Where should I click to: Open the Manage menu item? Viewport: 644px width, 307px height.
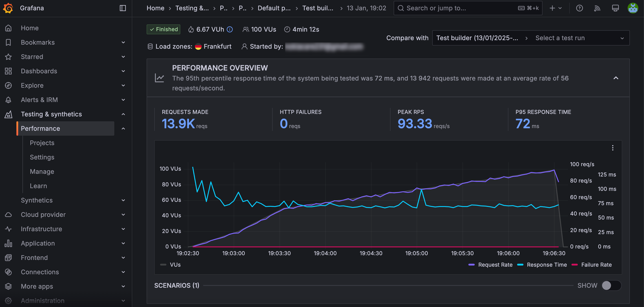coord(42,172)
